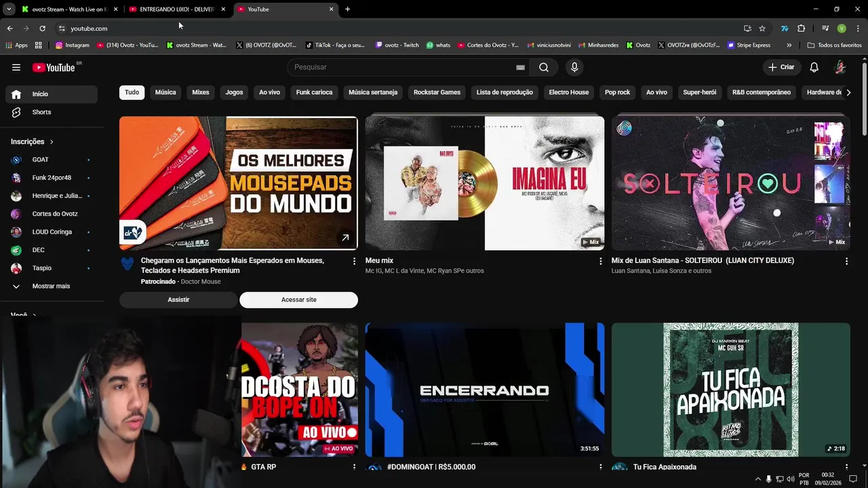868x488 pixels.
Task: Open more options for Meu mix
Action: pyautogui.click(x=600, y=261)
